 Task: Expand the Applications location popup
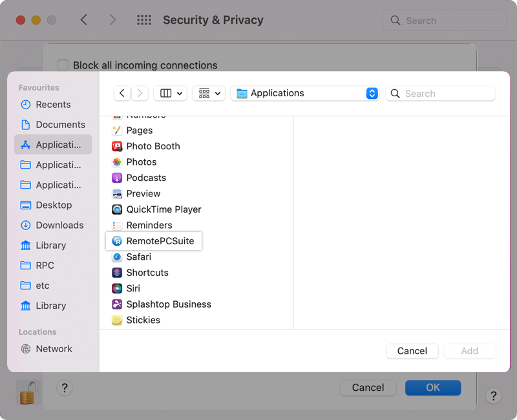point(372,93)
